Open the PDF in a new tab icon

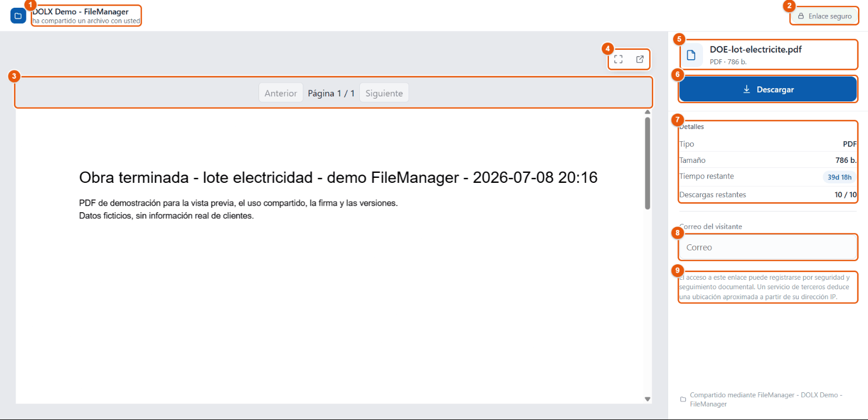640,59
